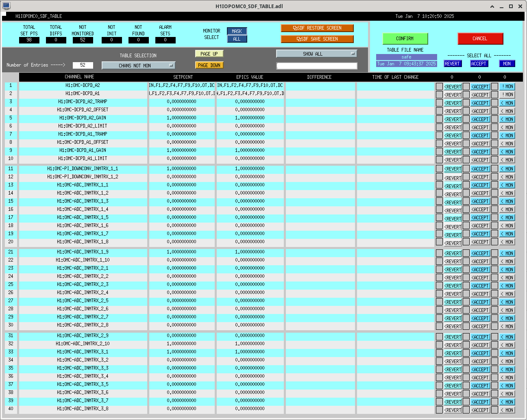
Task: Click SELECT ALL MON button
Action: 507,64
